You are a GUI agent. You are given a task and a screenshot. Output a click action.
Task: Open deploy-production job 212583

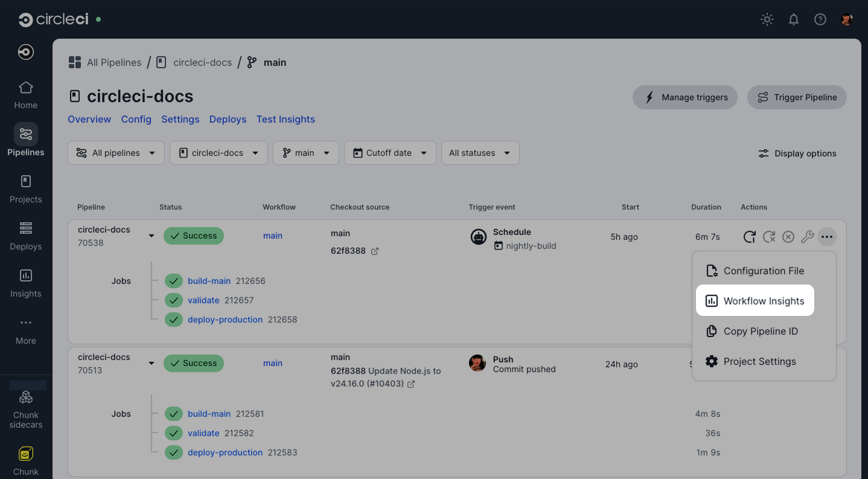pos(225,452)
